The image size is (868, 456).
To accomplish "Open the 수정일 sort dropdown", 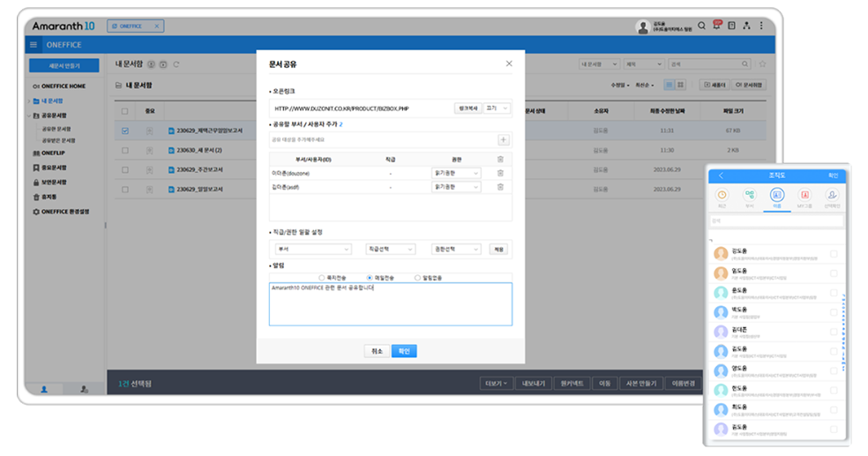I will pyautogui.click(x=620, y=86).
